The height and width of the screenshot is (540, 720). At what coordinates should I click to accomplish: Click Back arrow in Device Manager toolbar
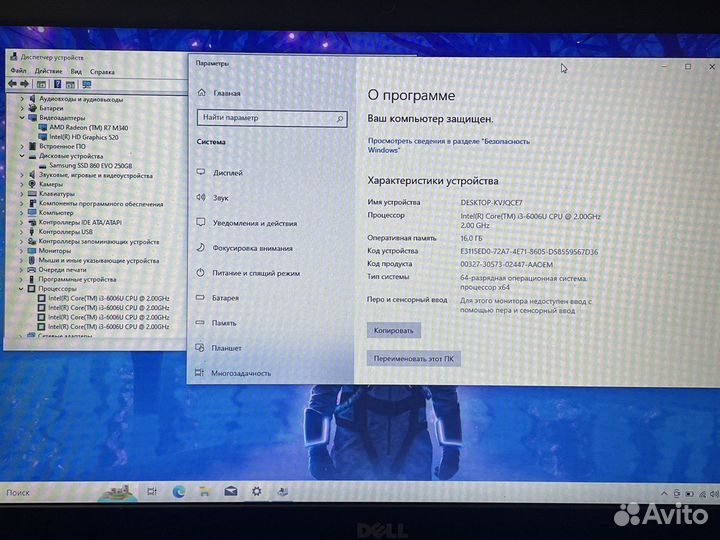12,84
